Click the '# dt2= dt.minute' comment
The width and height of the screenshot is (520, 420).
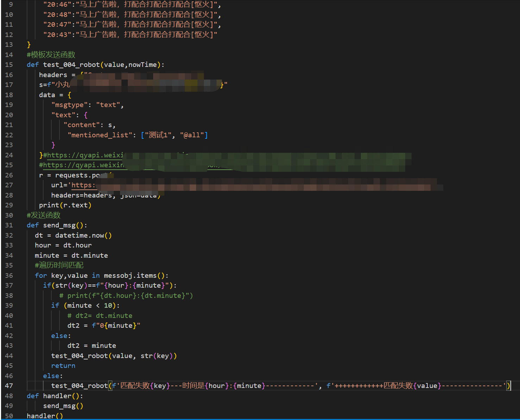(100, 316)
